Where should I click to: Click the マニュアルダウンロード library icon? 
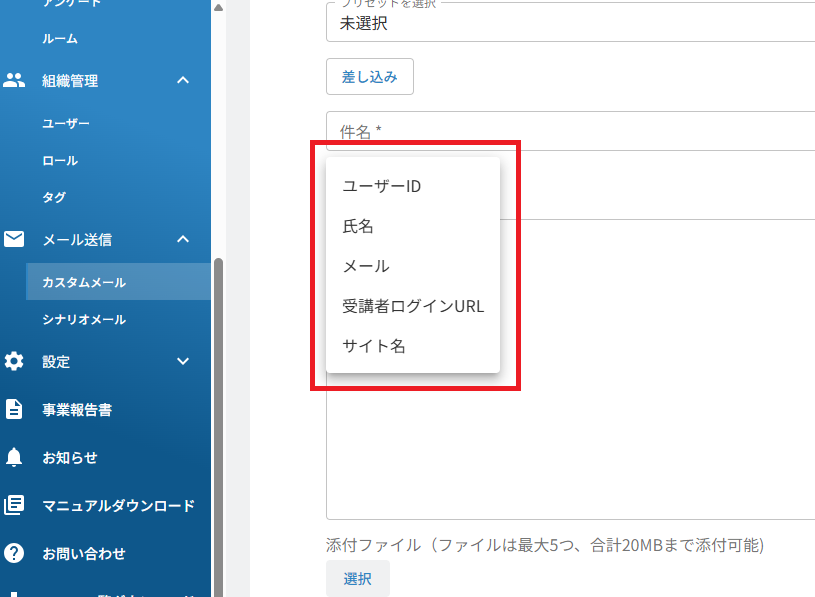pos(14,505)
